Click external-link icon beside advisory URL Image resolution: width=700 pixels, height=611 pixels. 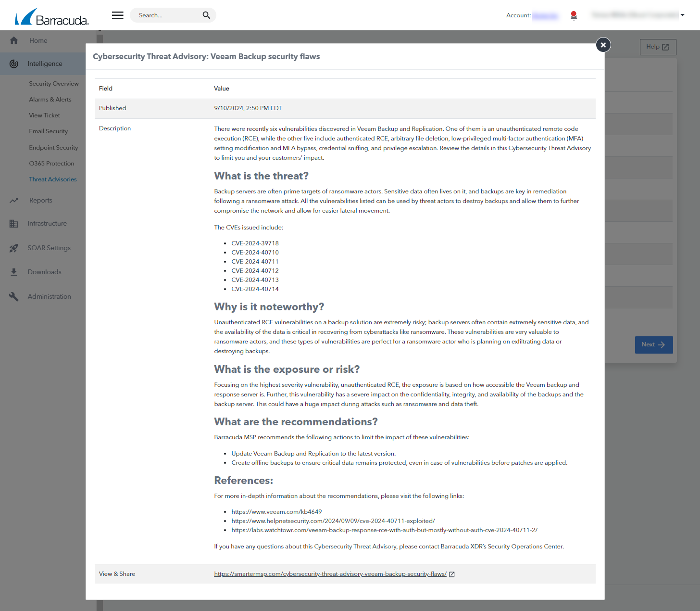[x=452, y=574]
